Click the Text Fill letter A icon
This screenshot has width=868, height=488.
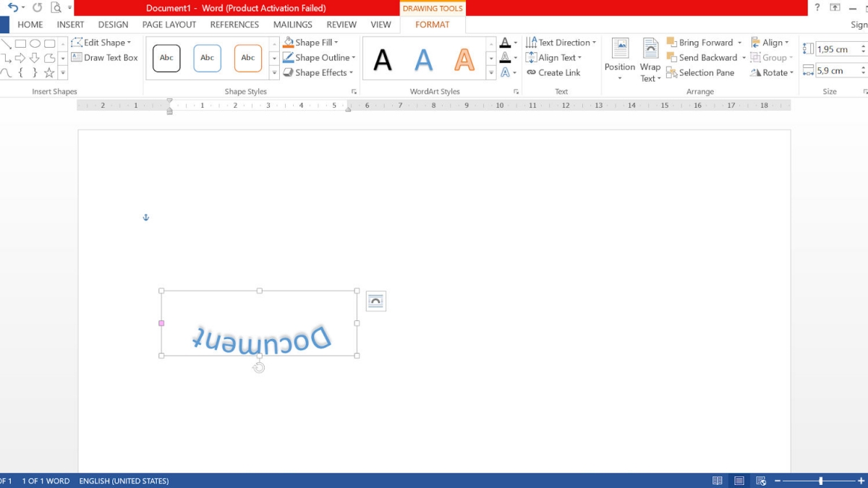505,43
